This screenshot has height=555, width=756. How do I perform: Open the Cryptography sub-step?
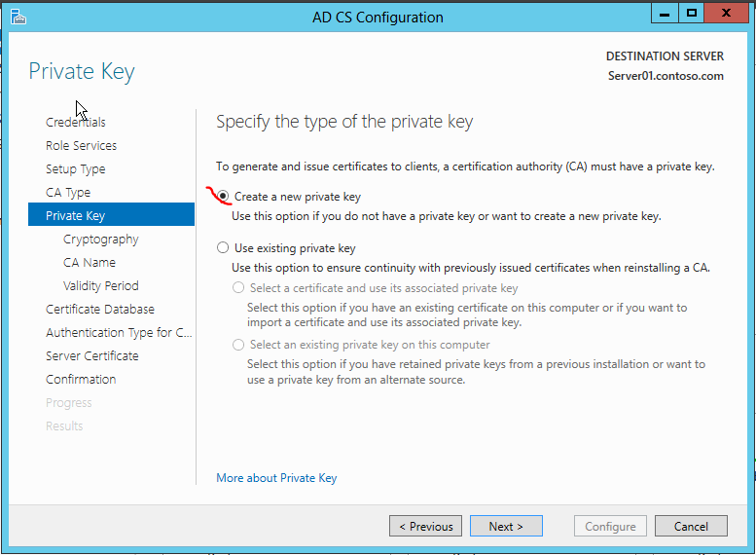click(101, 240)
